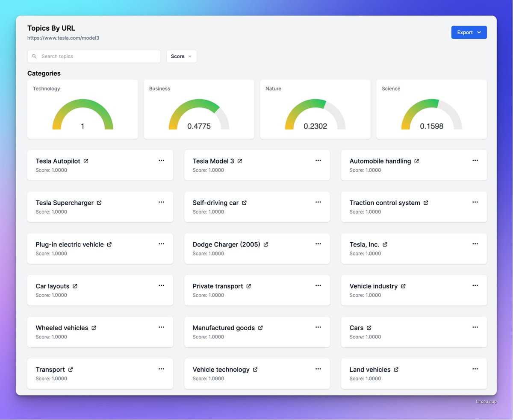This screenshot has width=513, height=420.
Task: Click the Nature category gauge showing 0.2302
Action: [x=315, y=115]
